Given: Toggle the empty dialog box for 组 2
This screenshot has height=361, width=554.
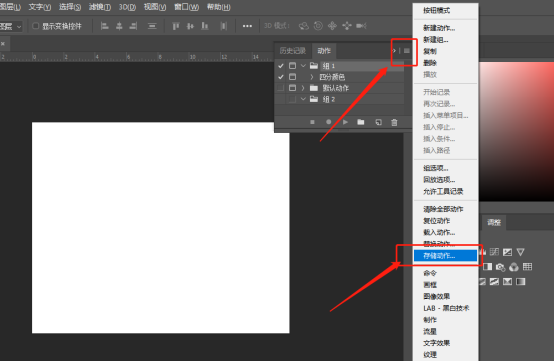Looking at the screenshot, I should tap(292, 99).
